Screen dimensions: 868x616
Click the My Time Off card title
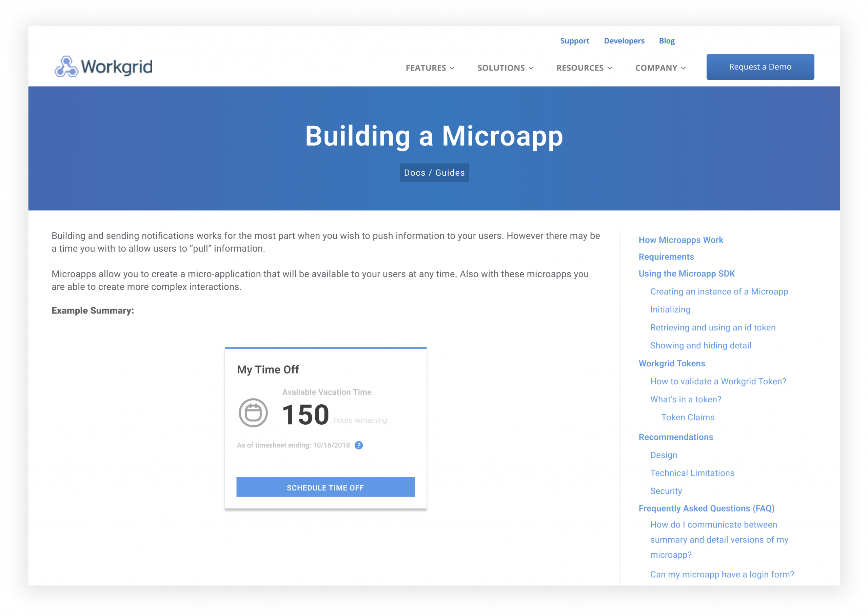tap(268, 369)
